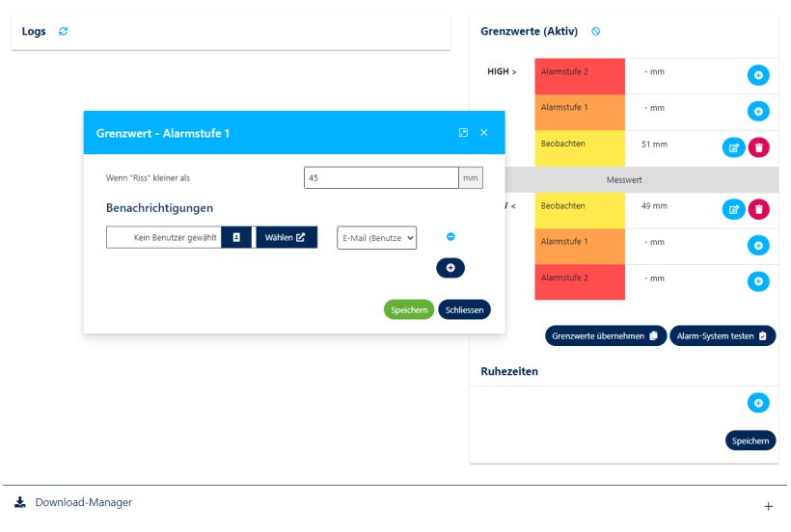This screenshot has width=791, height=532.
Task: Open the E-Mail notification type dropdown
Action: pos(376,238)
